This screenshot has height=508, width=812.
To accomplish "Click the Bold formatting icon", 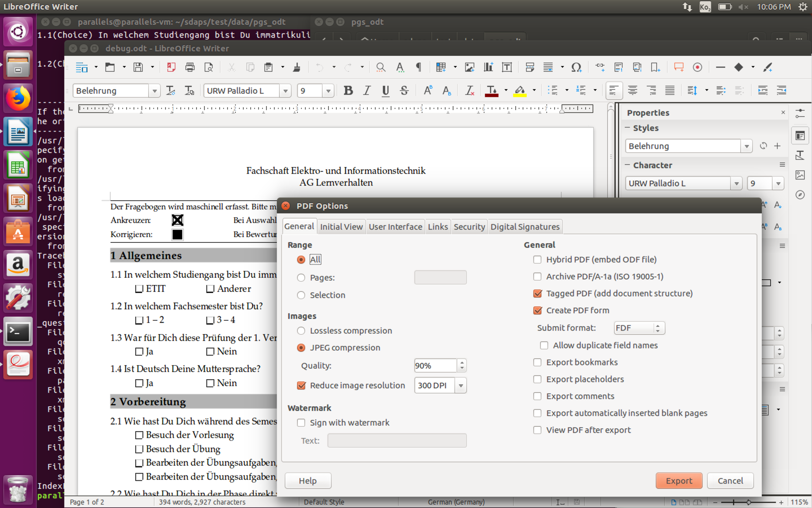I will point(348,90).
